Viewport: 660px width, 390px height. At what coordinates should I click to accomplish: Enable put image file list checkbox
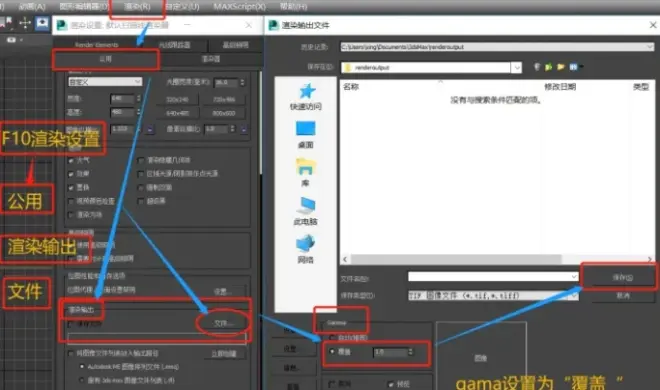(71, 353)
